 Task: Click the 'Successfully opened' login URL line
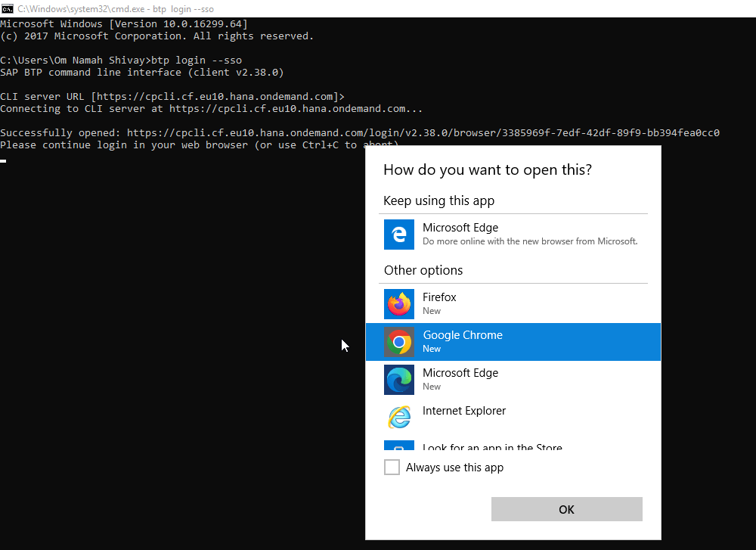[360, 132]
